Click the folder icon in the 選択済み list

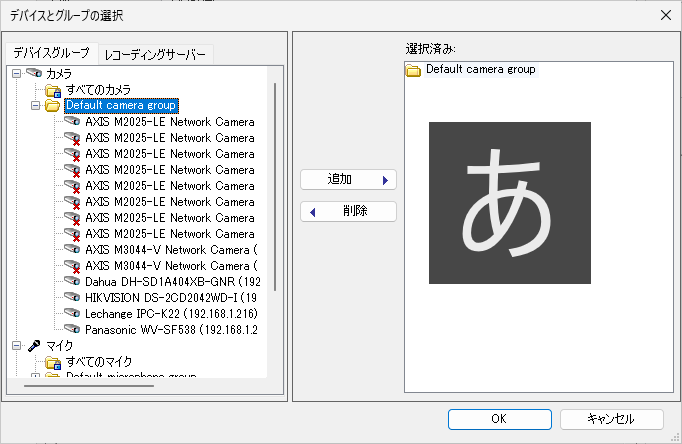(x=413, y=70)
